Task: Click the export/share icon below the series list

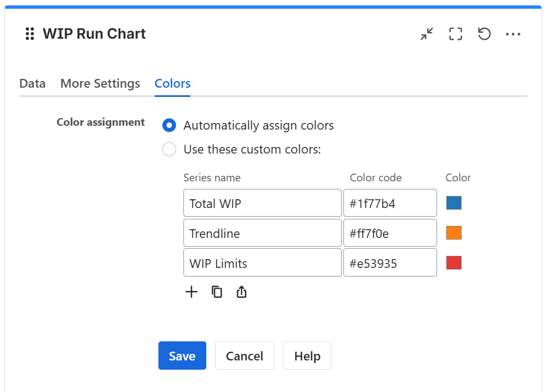Action: tap(241, 292)
